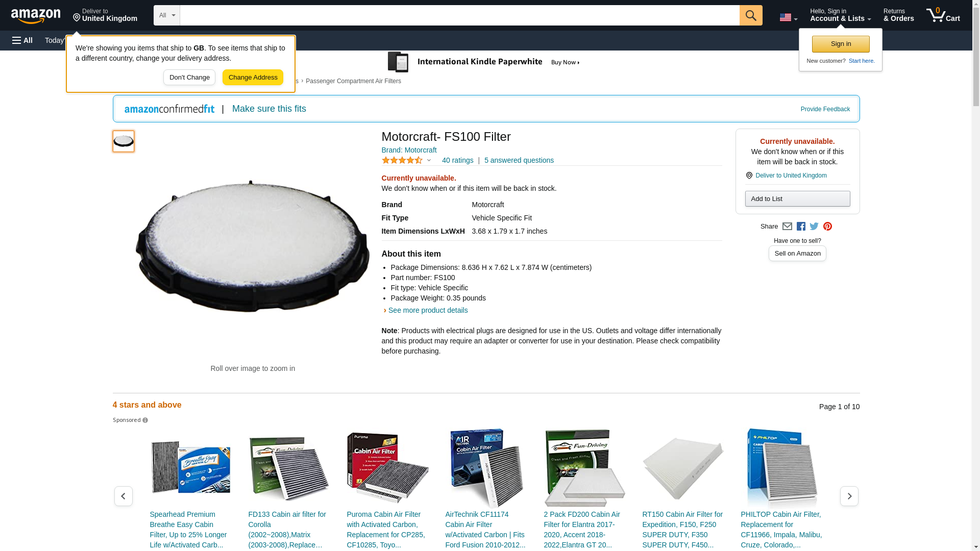
Task: Focus the Amazon search field
Action: click(x=459, y=15)
